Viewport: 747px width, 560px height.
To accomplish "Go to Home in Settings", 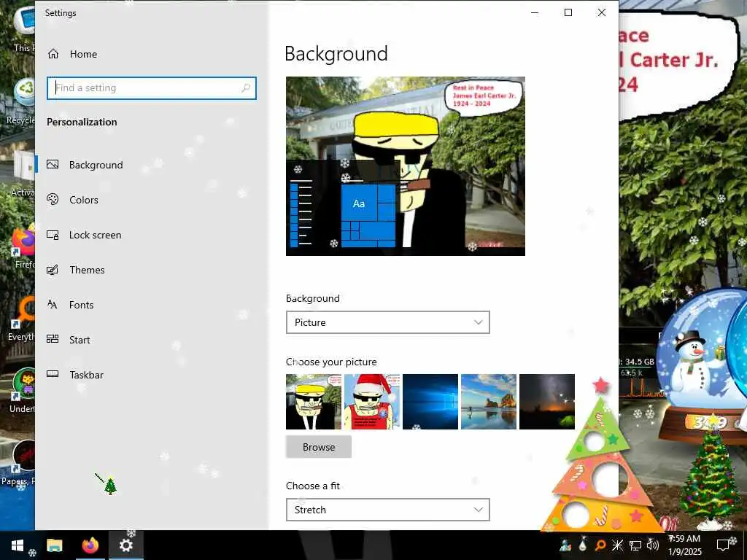I will [x=83, y=54].
